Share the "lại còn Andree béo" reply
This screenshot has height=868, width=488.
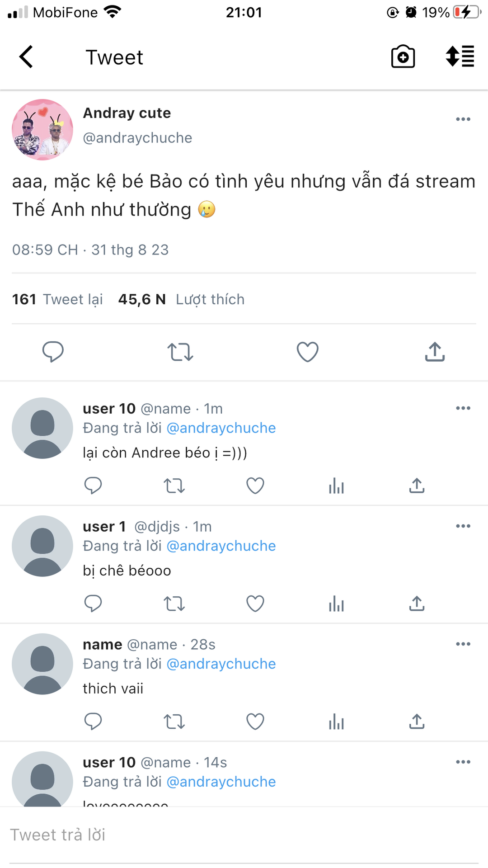(x=417, y=486)
